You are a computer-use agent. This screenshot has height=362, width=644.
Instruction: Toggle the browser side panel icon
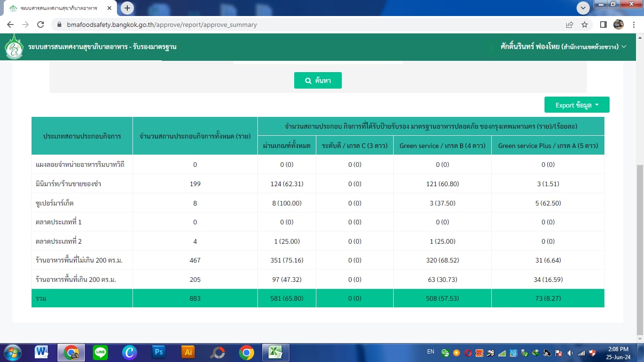click(x=603, y=25)
